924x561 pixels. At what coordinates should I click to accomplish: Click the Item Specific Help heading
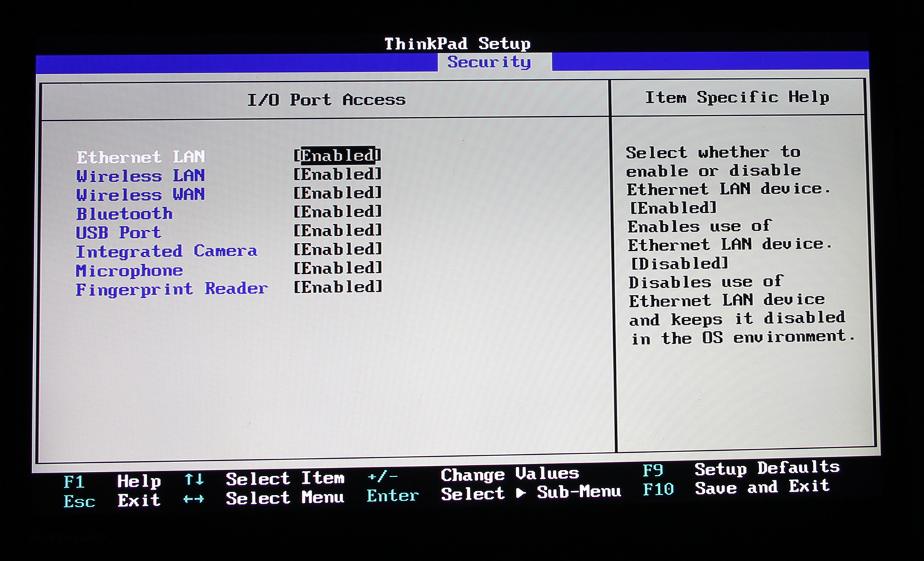[737, 98]
